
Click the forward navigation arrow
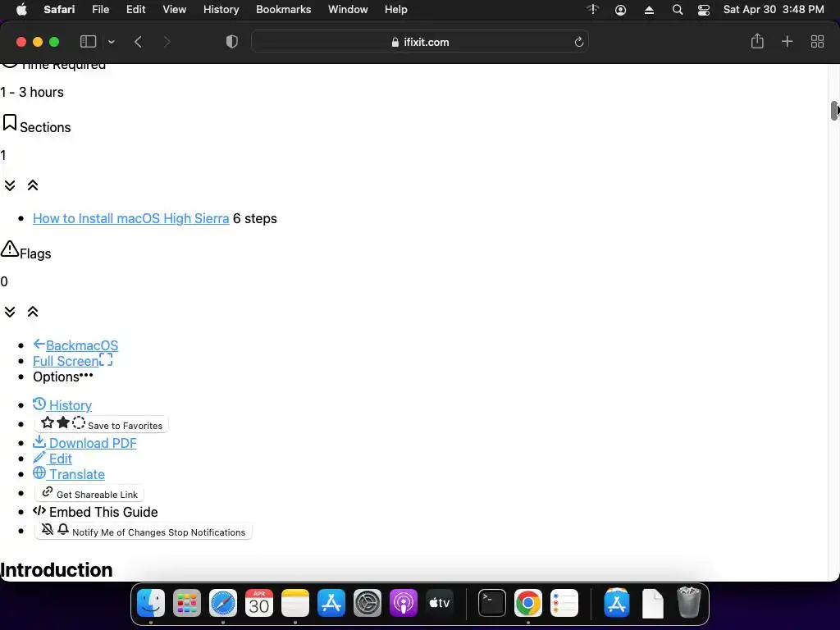[167, 42]
